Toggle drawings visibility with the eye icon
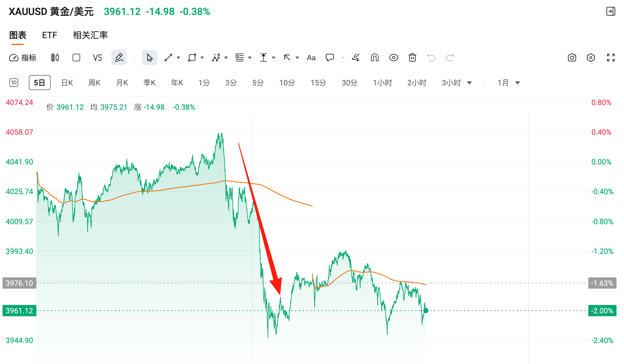This screenshot has width=624, height=364. pyautogui.click(x=394, y=58)
